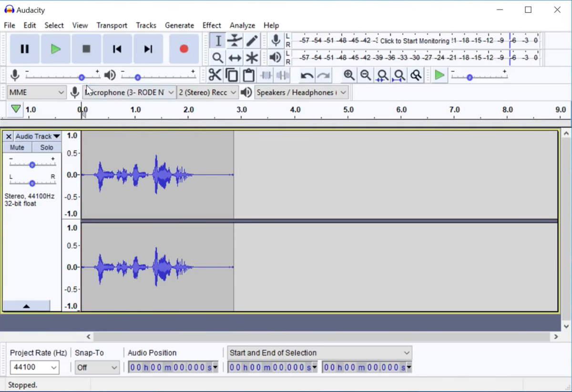This screenshot has height=392, width=572.
Task: Solo the Audio Track
Action: (x=47, y=147)
